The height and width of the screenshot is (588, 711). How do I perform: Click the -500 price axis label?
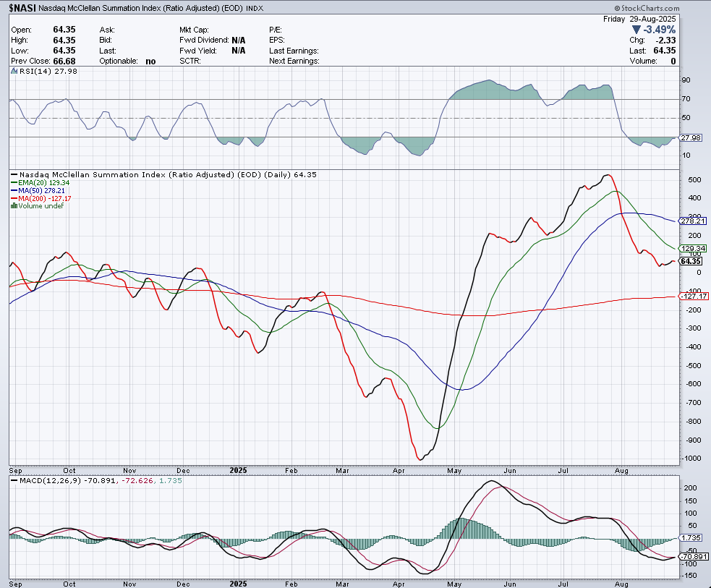pos(694,365)
